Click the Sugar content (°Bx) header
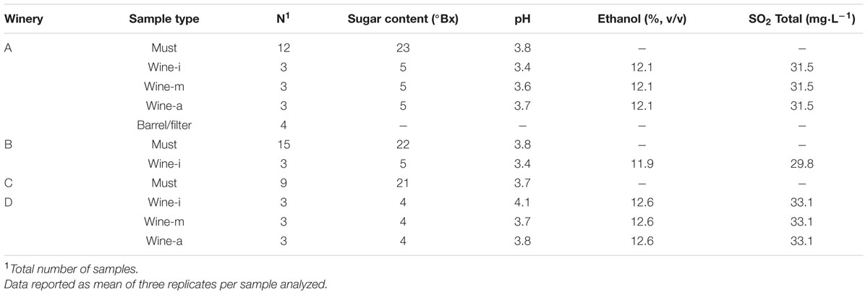Screen dimensions: 868x295 point(404,18)
